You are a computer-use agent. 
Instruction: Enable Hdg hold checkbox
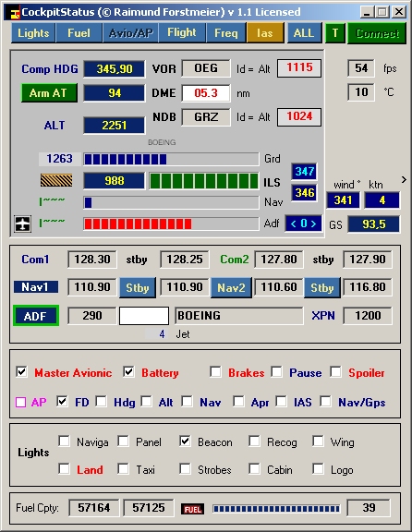[101, 402]
